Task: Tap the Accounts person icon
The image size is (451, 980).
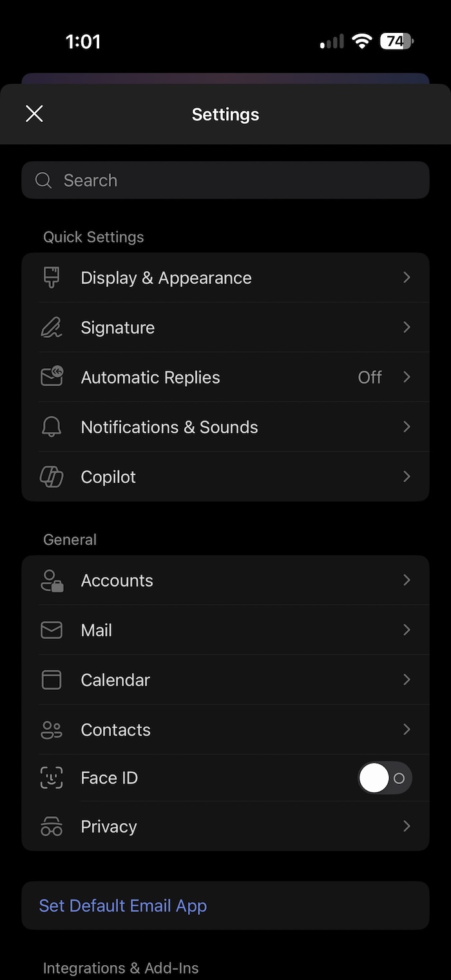Action: tap(52, 580)
